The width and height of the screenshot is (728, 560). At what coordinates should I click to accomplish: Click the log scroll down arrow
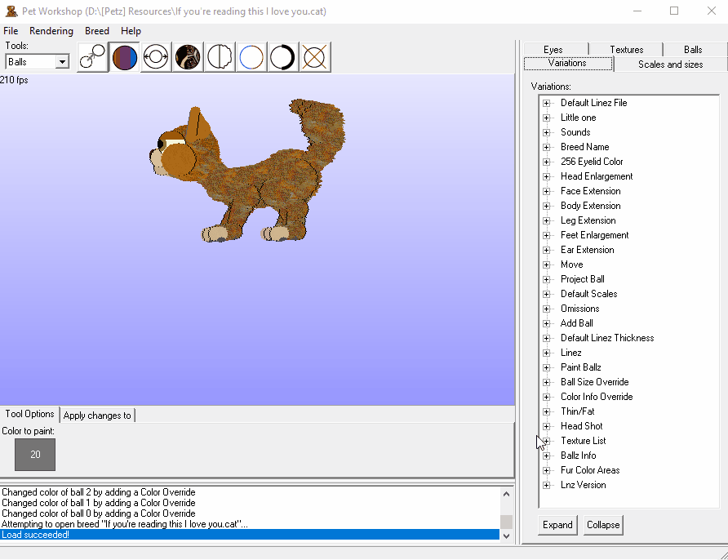point(506,536)
